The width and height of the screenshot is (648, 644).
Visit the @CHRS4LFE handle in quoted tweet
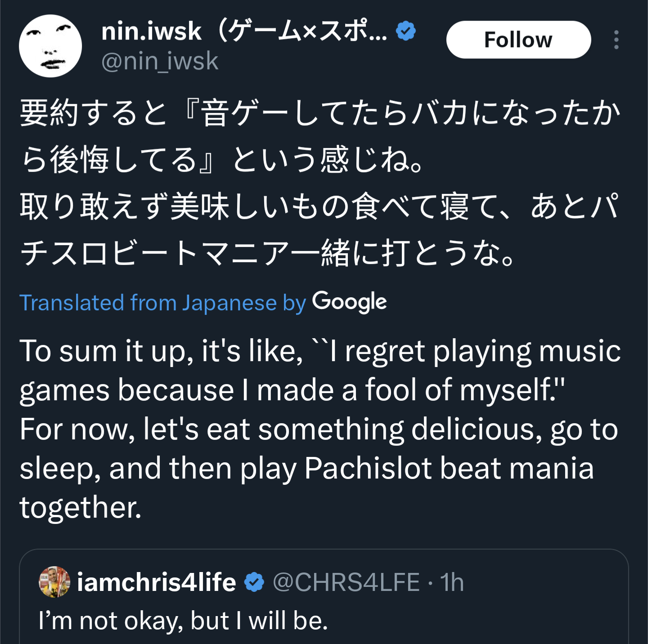[x=346, y=582]
